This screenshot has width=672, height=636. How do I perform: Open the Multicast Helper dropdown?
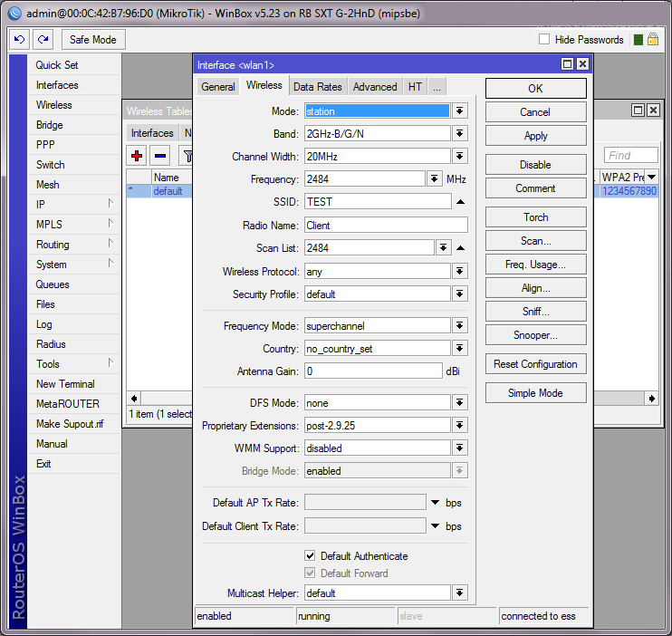pos(459,593)
